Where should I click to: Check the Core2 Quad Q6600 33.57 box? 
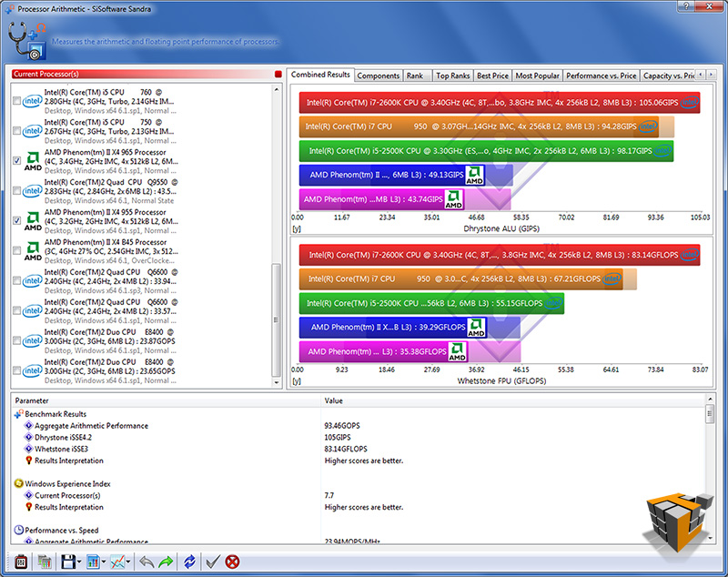click(x=16, y=310)
